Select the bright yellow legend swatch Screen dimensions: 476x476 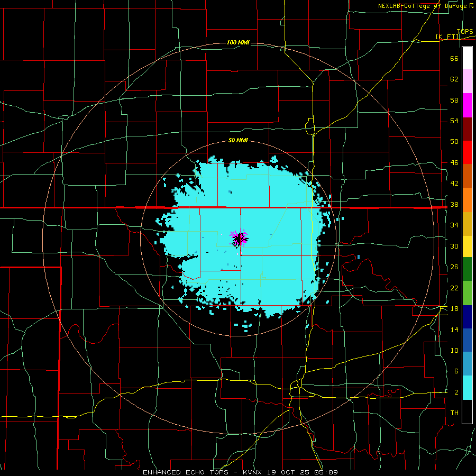(467, 246)
